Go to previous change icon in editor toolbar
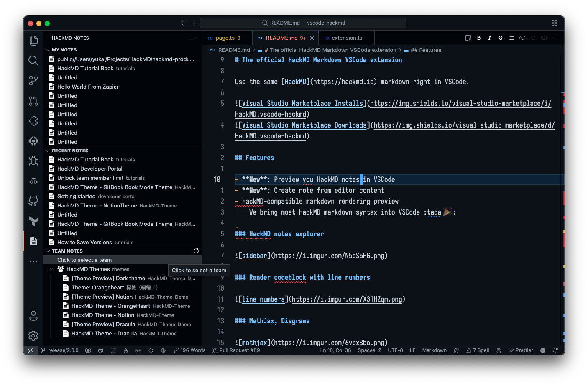This screenshot has width=588, height=386. (x=522, y=38)
